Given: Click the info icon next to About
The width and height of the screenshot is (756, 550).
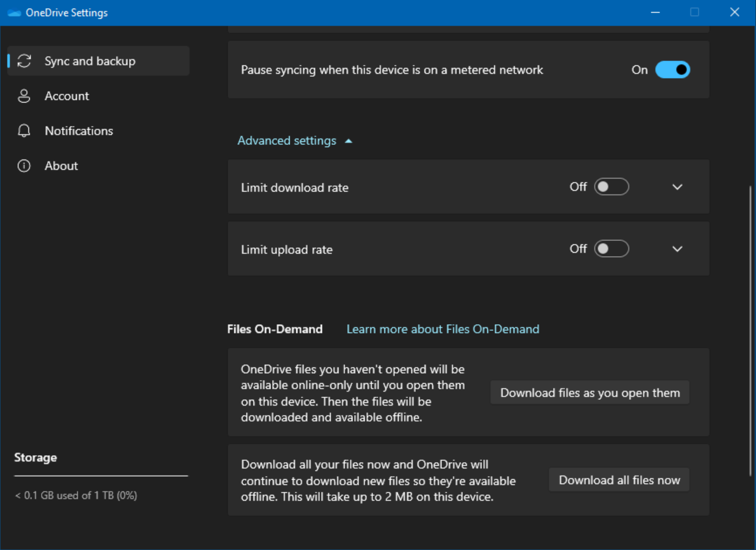Looking at the screenshot, I should tap(24, 165).
